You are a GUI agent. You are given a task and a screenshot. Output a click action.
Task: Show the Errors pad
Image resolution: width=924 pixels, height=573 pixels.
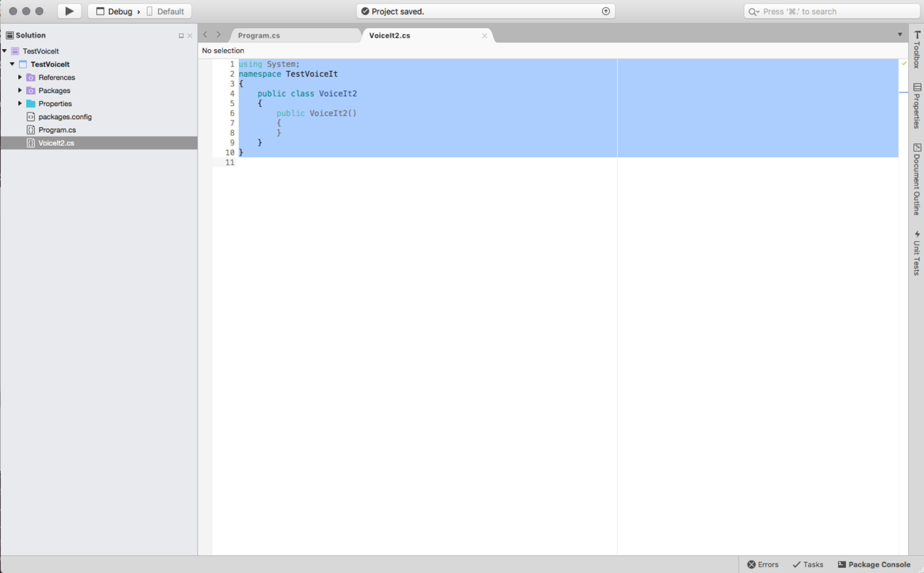pyautogui.click(x=763, y=564)
